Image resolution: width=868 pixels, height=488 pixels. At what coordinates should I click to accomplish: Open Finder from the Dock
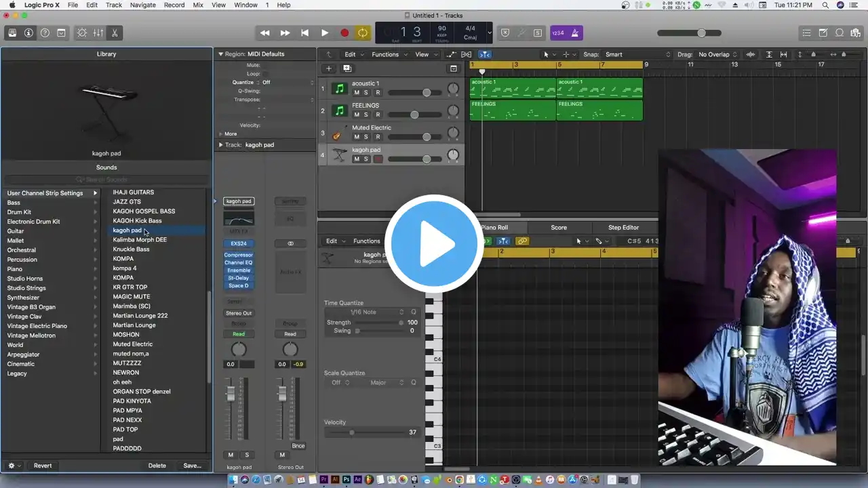[234, 480]
